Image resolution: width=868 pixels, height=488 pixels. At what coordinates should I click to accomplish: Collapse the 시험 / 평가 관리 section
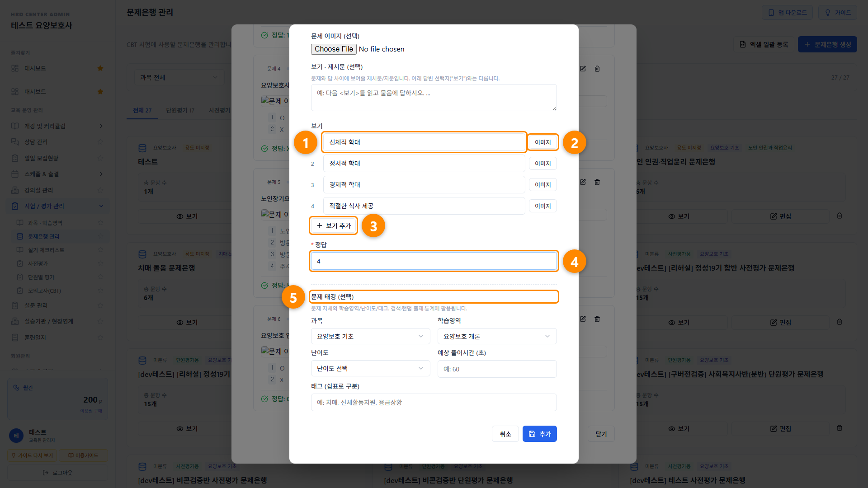pyautogui.click(x=58, y=206)
